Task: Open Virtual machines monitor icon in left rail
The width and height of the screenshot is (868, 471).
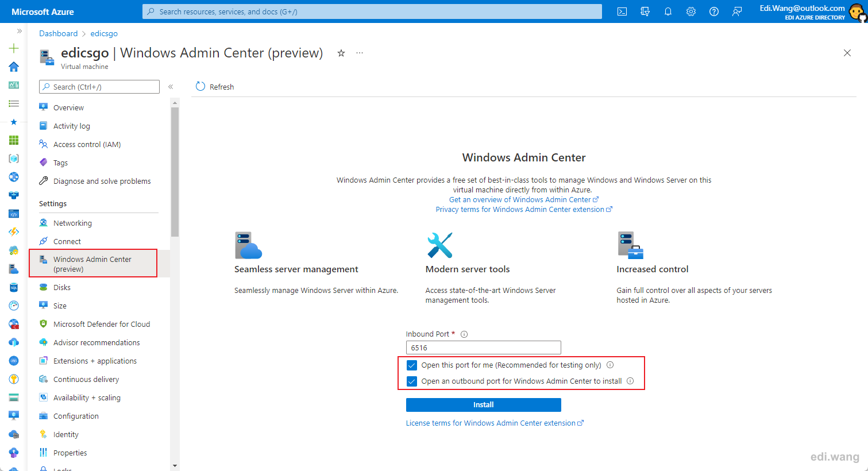Action: pyautogui.click(x=14, y=416)
